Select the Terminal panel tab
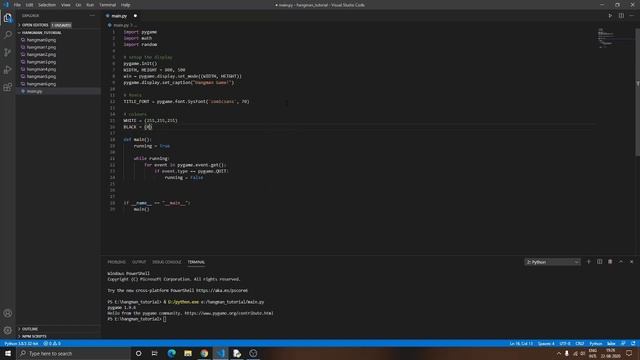 [x=196, y=262]
